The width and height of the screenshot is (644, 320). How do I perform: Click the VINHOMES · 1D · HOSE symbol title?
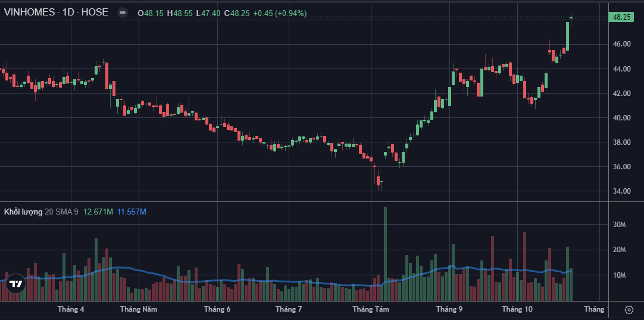[x=57, y=13]
